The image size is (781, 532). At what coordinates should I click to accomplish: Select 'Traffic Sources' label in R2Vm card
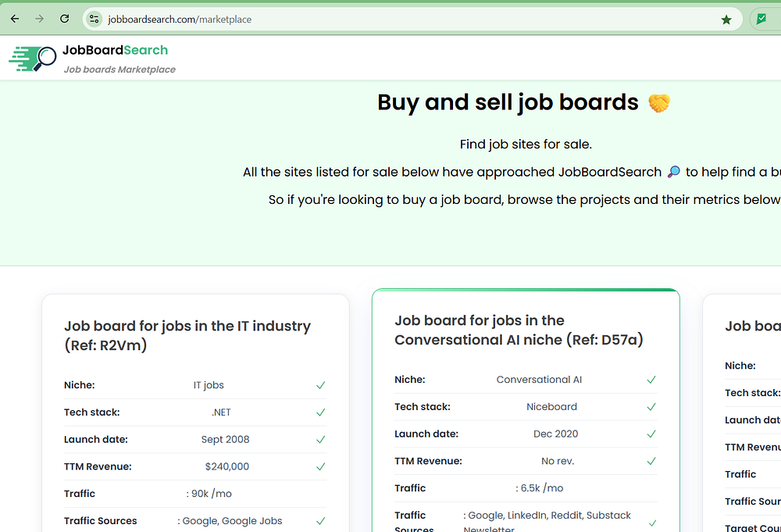click(100, 521)
